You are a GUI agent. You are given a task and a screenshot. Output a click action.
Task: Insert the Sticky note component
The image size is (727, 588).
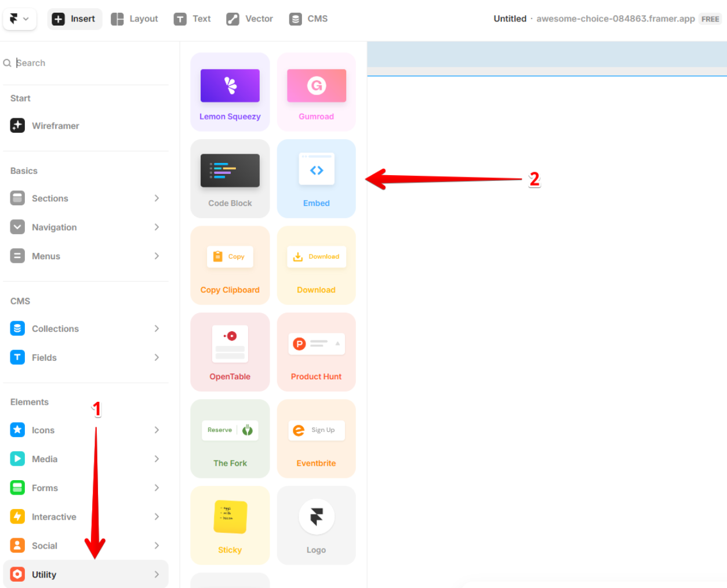pyautogui.click(x=230, y=525)
